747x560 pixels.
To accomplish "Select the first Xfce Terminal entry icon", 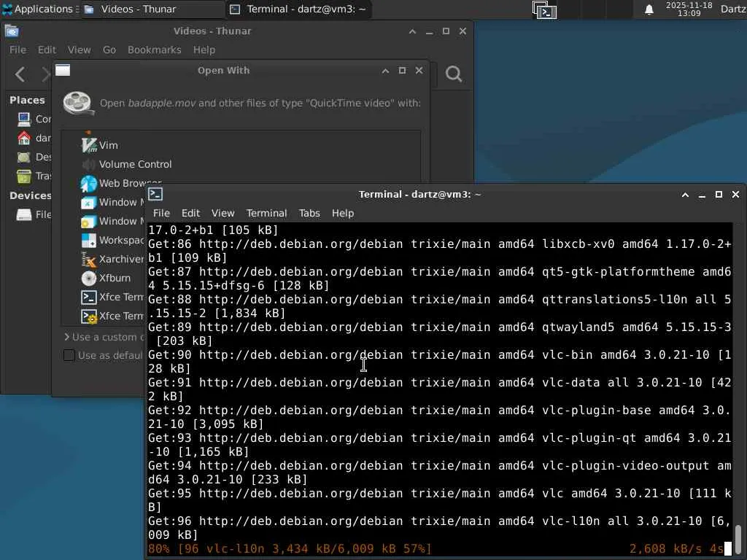I will (x=88, y=297).
